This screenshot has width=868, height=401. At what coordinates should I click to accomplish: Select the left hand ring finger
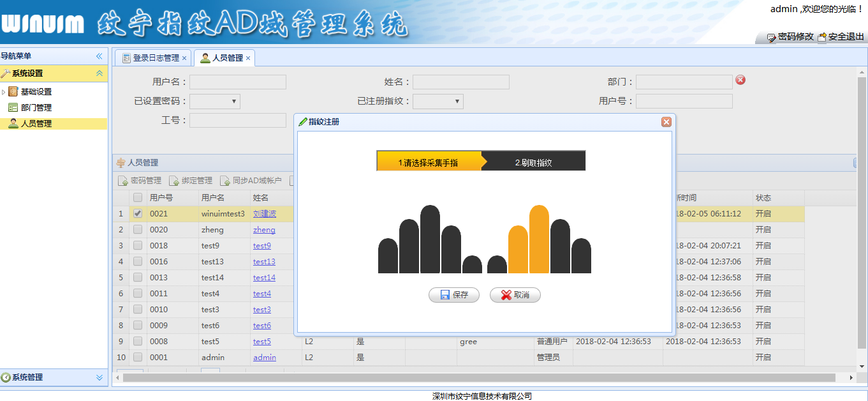tap(409, 246)
